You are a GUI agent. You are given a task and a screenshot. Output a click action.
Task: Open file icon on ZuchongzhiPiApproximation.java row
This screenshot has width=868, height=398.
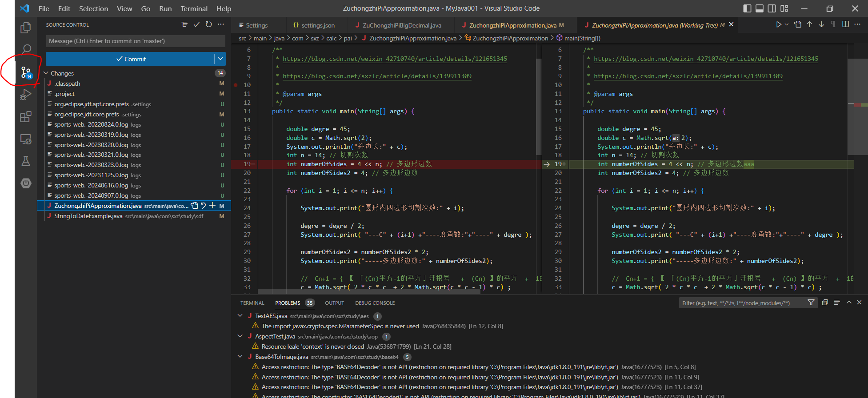coord(194,205)
